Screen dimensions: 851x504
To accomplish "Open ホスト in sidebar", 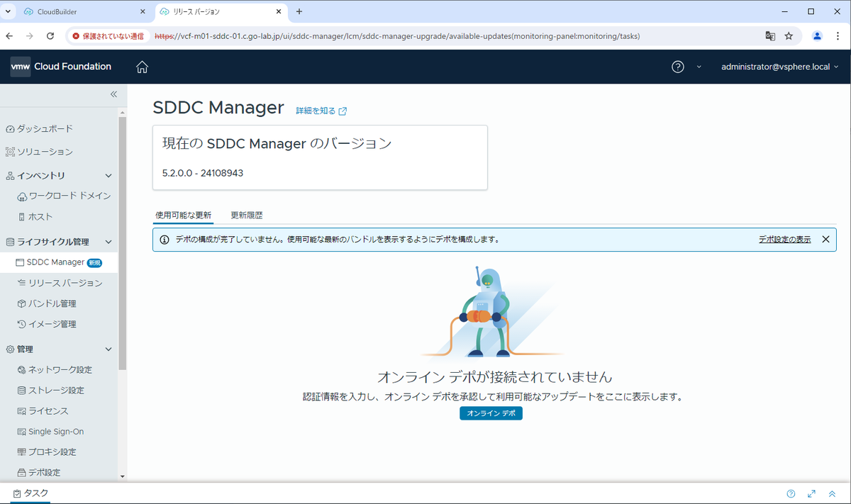I will tap(35, 217).
